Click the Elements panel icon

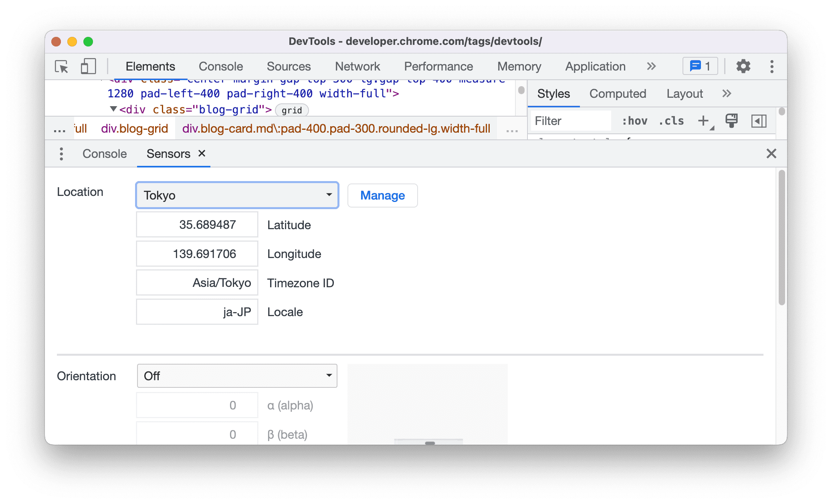150,65
